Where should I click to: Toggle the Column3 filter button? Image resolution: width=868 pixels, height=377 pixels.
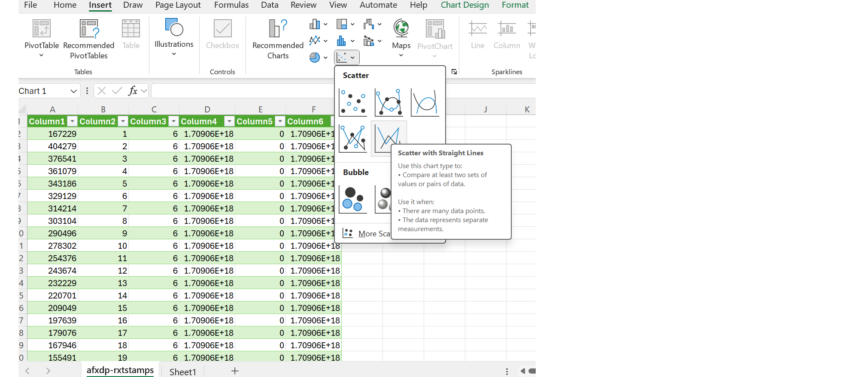[173, 121]
